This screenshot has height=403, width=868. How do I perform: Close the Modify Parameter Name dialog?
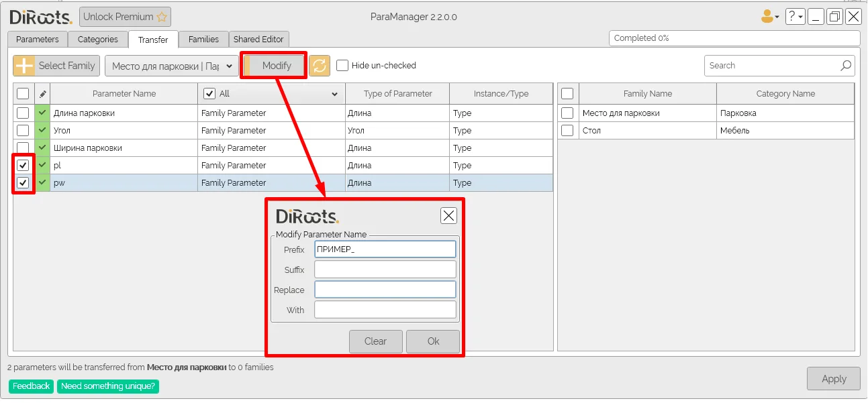coord(448,215)
